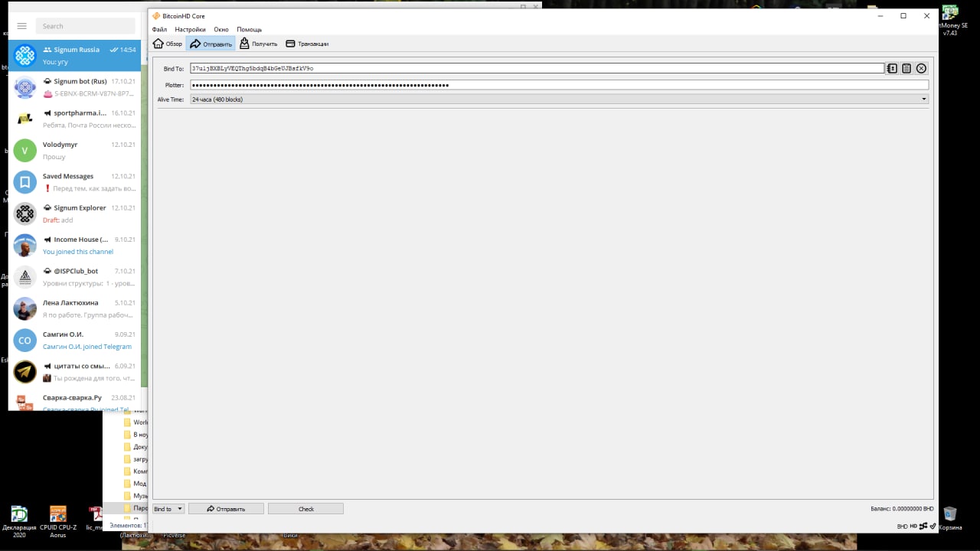This screenshot has width=980, height=551.
Task: Open the Файл menu
Action: tap(159, 29)
